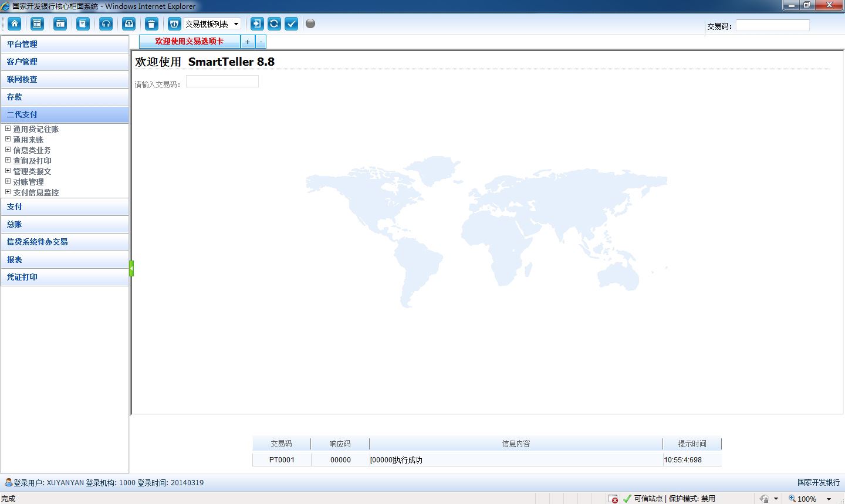This screenshot has height=504, width=845.
Task: Add a tab with the plus button
Action: click(x=248, y=42)
